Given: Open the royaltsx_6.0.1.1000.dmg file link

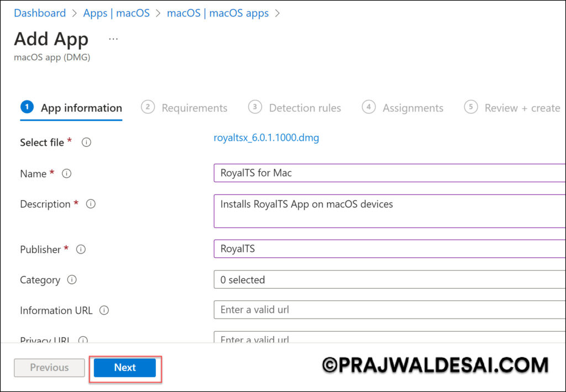Looking at the screenshot, I should (x=266, y=137).
